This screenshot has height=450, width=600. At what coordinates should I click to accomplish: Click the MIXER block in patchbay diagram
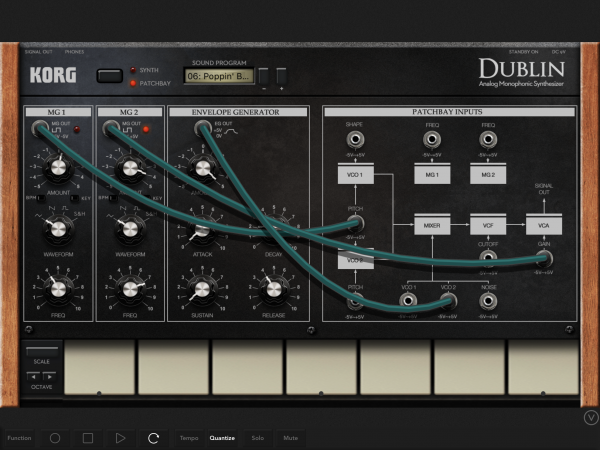point(432,225)
